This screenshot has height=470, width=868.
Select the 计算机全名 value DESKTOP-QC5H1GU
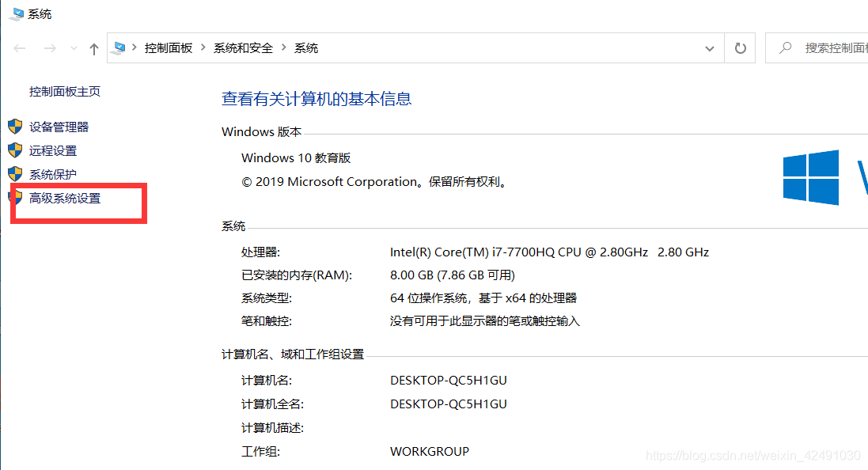449,404
